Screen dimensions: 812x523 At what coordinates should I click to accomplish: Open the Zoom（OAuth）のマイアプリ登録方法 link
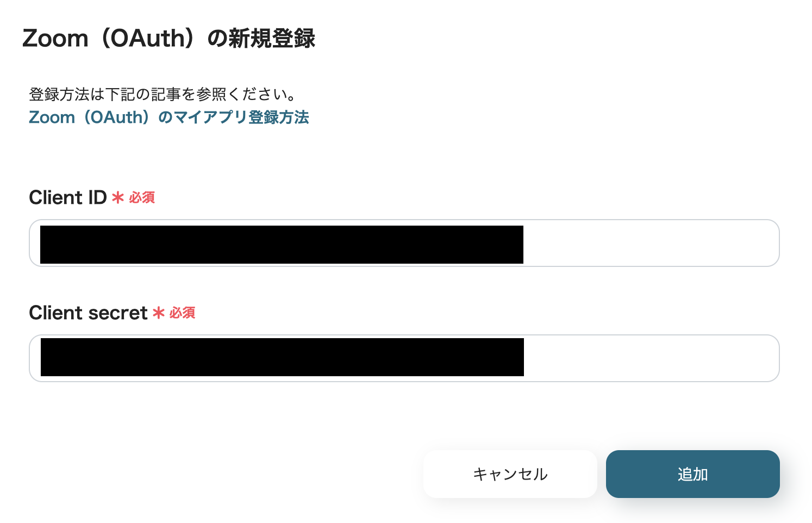click(x=168, y=117)
